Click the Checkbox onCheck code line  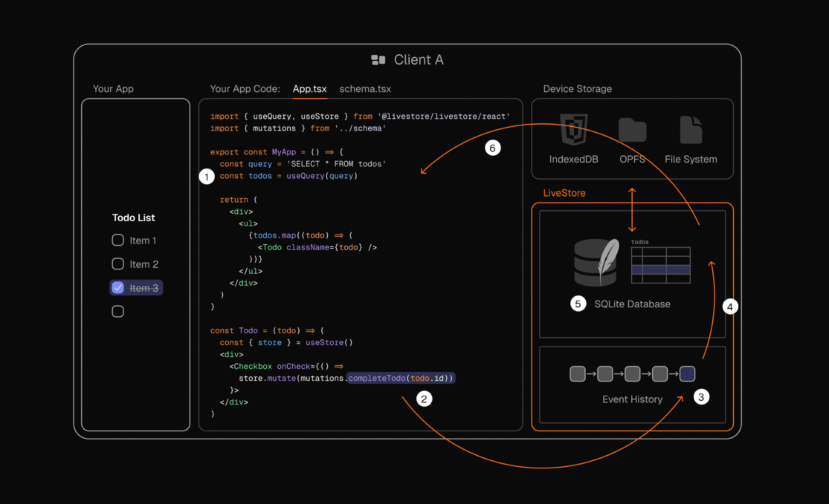(286, 367)
